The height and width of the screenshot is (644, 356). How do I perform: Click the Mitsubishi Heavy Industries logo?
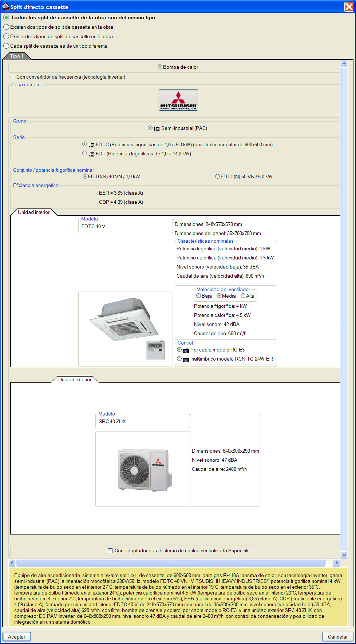pyautogui.click(x=178, y=100)
